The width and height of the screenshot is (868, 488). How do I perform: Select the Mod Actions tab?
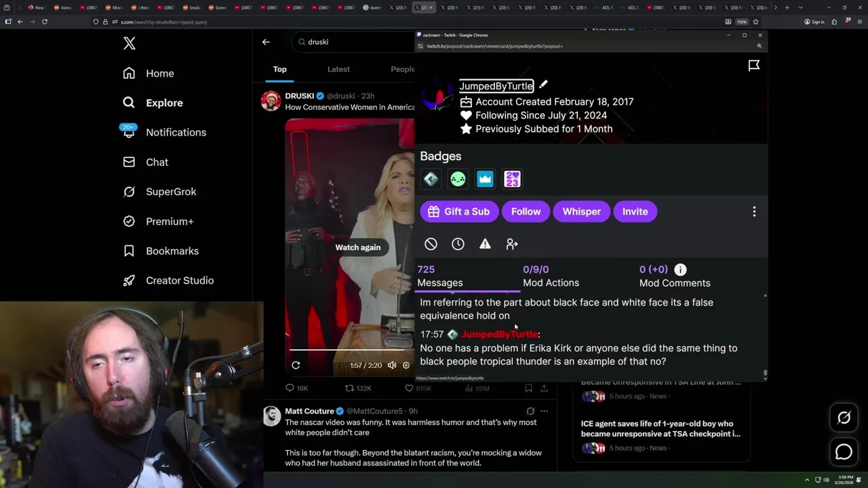tap(551, 277)
